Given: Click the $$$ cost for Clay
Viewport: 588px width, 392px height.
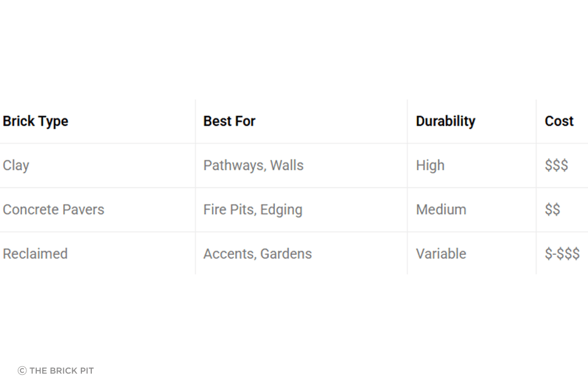Looking at the screenshot, I should click(556, 165).
